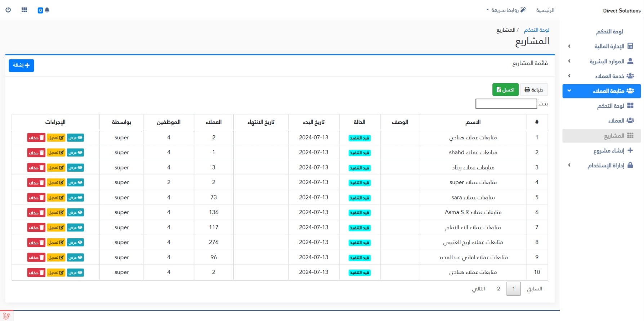Sort table by العملاء column header
Viewport: 644px width, 321px height.
[x=214, y=122]
